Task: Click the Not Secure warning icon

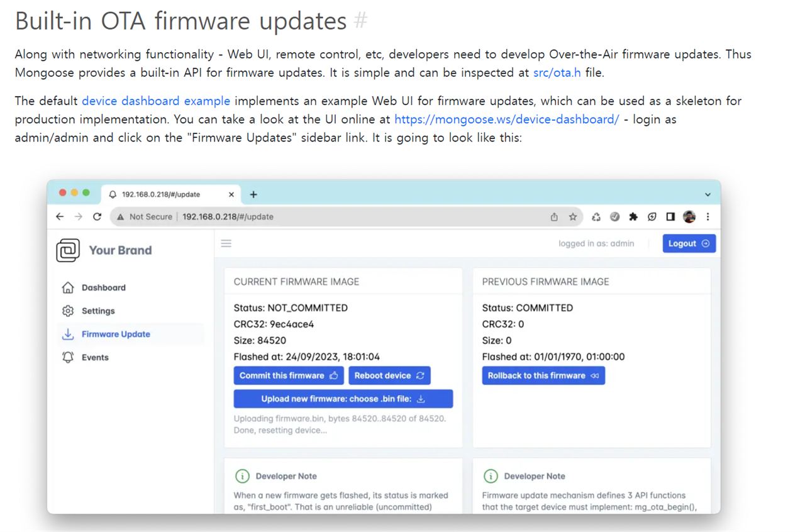Action: pos(120,216)
